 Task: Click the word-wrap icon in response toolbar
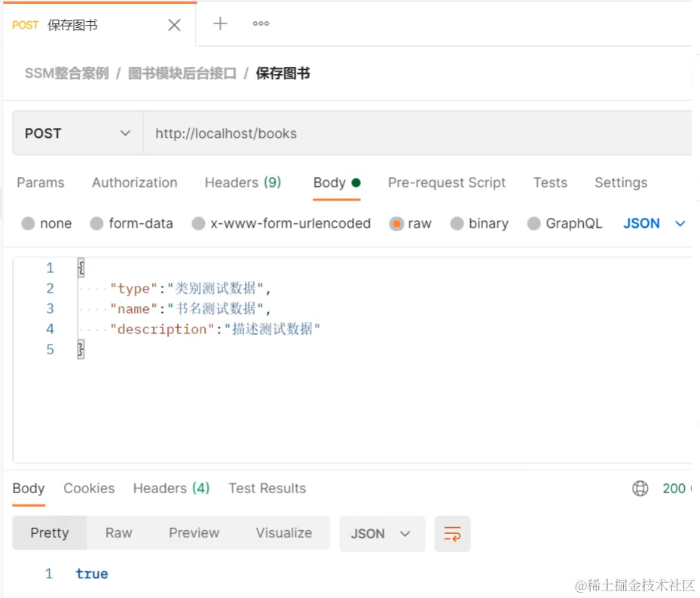[x=452, y=534]
